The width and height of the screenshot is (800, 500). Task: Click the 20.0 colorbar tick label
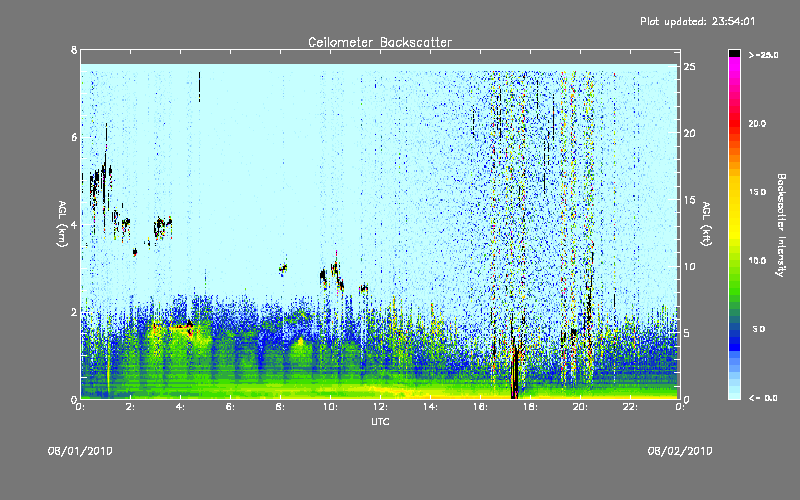pos(757,123)
